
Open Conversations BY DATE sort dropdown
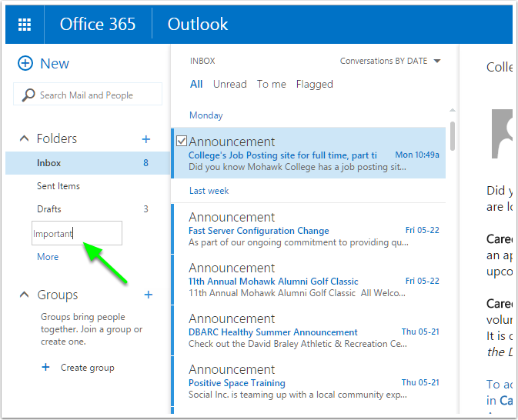pyautogui.click(x=437, y=61)
